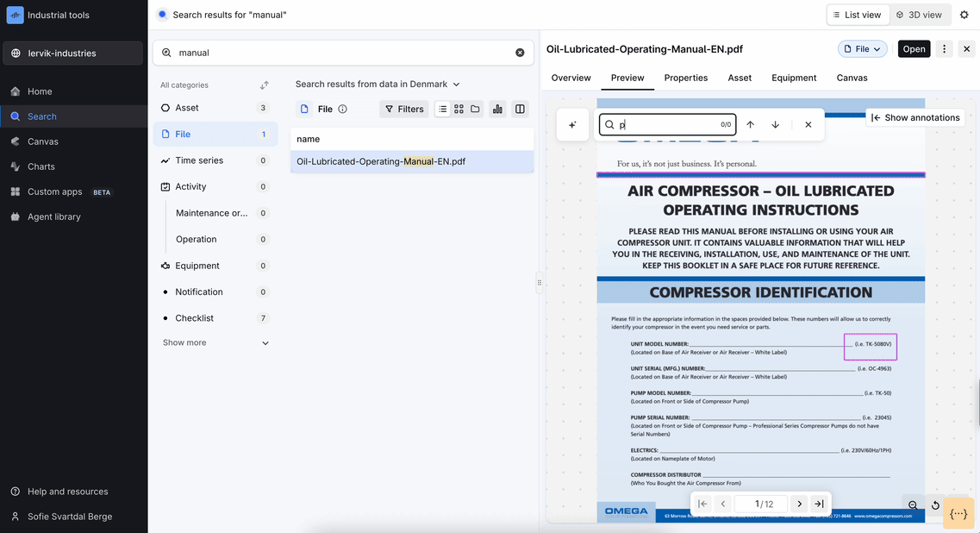Open the Asset tab
980x533 pixels.
tap(740, 78)
